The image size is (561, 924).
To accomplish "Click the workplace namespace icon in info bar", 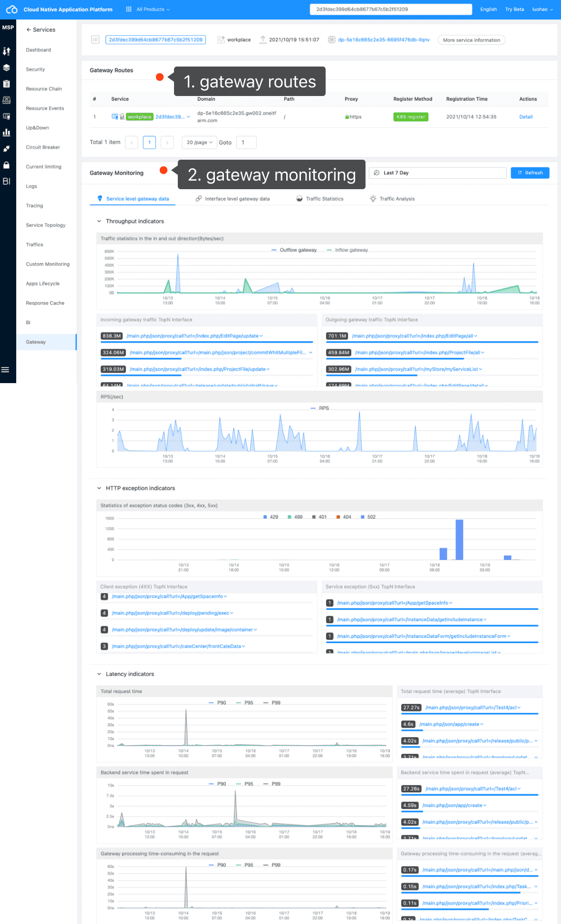I will pos(221,40).
